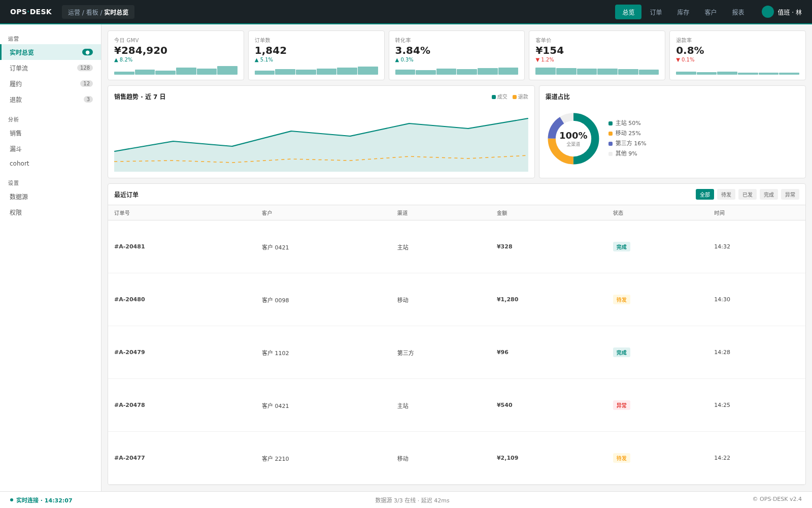Open 权限 settings
The height and width of the screenshot is (508, 812).
51,212
